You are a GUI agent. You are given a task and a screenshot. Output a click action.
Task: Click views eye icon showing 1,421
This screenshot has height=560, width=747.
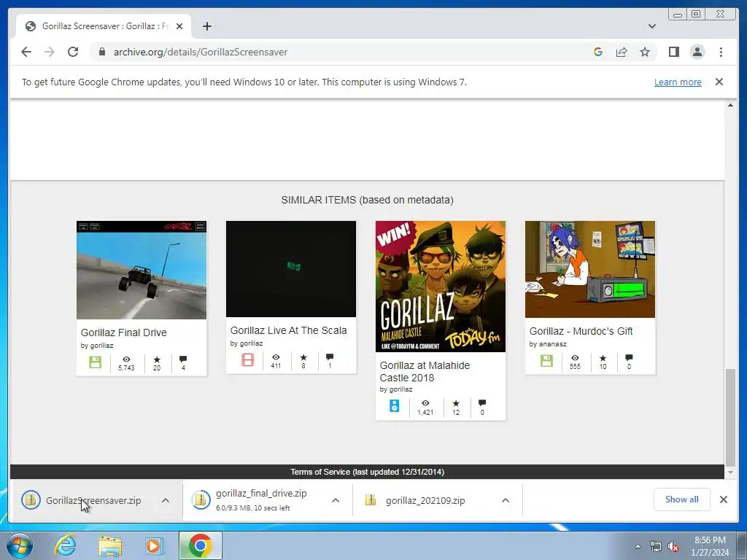pyautogui.click(x=425, y=403)
